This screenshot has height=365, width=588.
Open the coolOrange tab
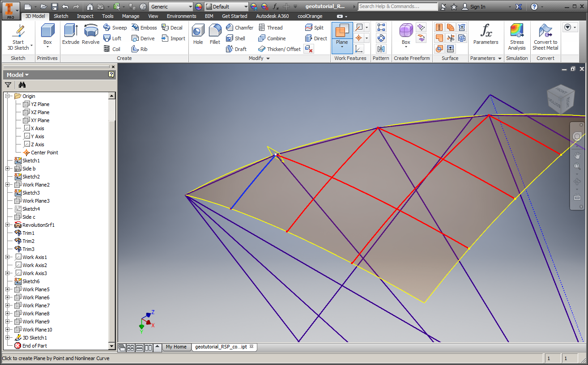[x=311, y=16]
